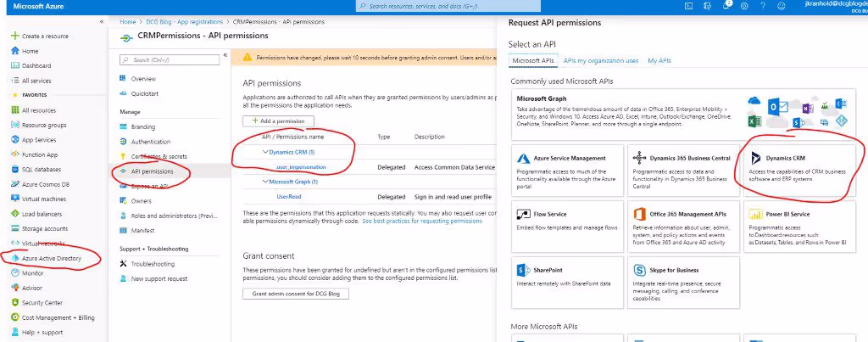Open directory and subscription filter icon

point(707,6)
